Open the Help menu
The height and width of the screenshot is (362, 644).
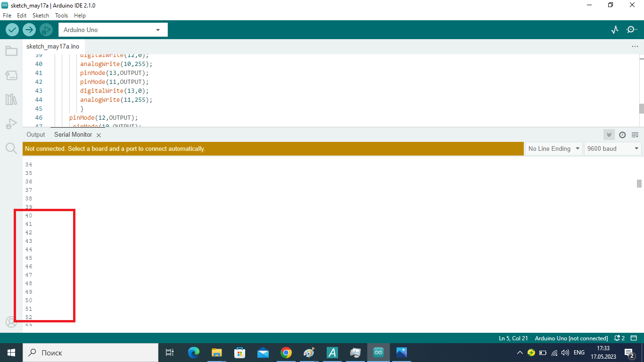point(80,16)
